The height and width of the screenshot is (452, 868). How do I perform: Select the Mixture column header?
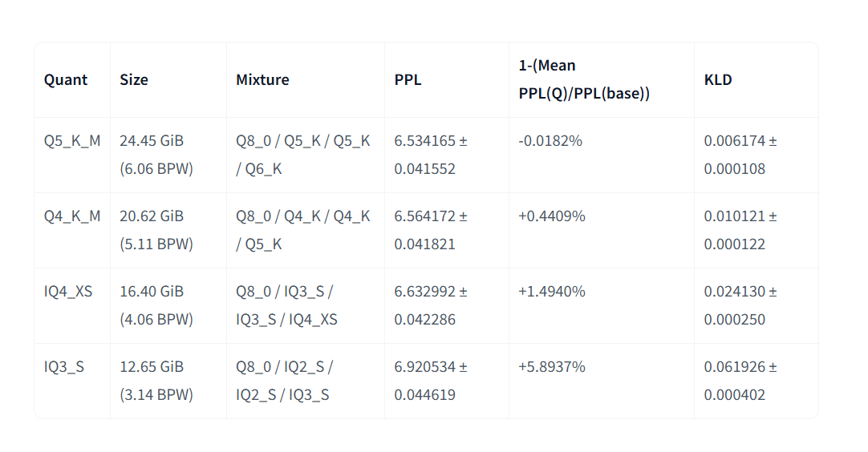click(x=262, y=79)
